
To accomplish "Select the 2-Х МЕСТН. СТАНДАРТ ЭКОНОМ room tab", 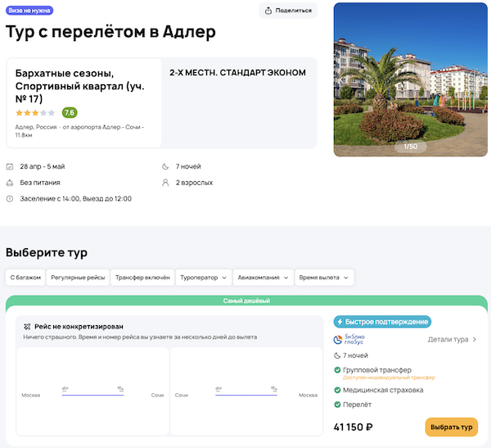I will coord(237,73).
